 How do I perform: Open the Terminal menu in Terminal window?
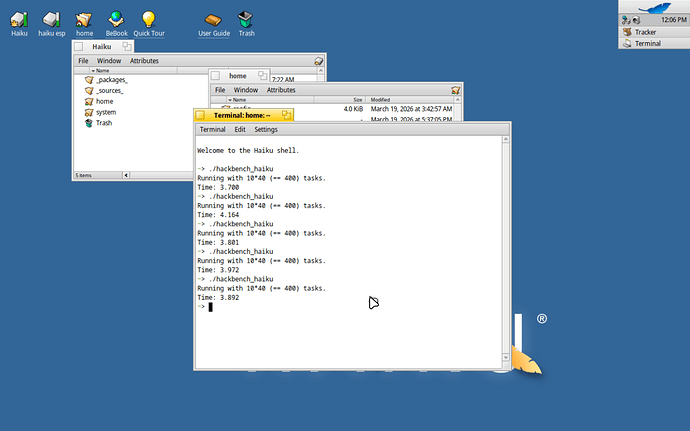pyautogui.click(x=212, y=129)
